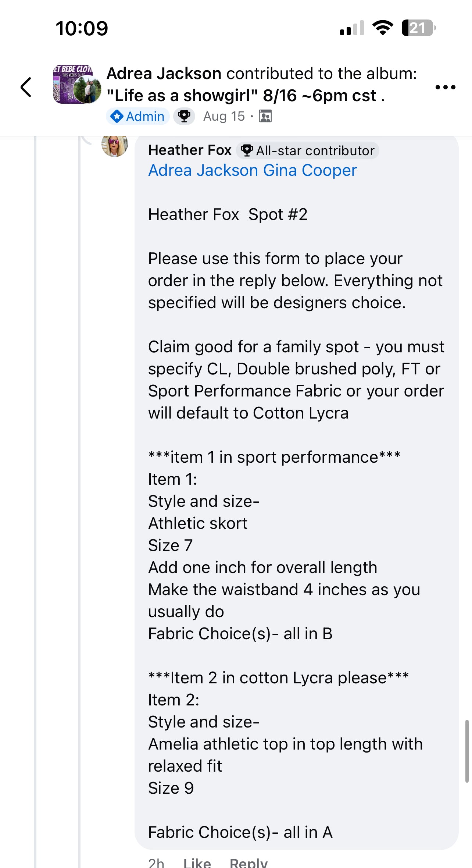Tap the 2h comment timestamp
The height and width of the screenshot is (868, 472).
pyautogui.click(x=156, y=862)
